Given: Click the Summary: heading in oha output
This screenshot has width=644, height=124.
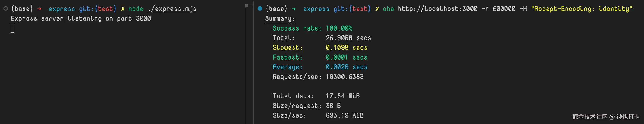Looking at the screenshot, I should 280,19.
